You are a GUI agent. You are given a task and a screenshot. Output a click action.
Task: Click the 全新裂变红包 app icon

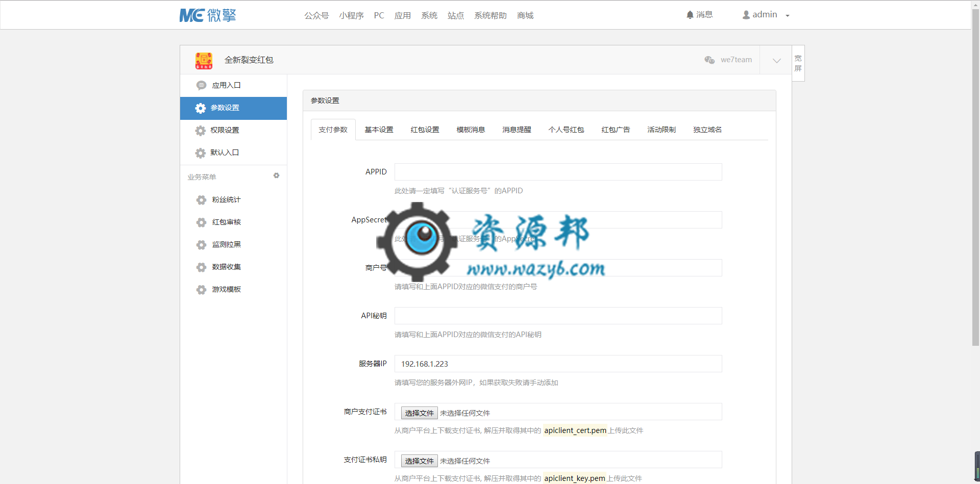tap(204, 60)
